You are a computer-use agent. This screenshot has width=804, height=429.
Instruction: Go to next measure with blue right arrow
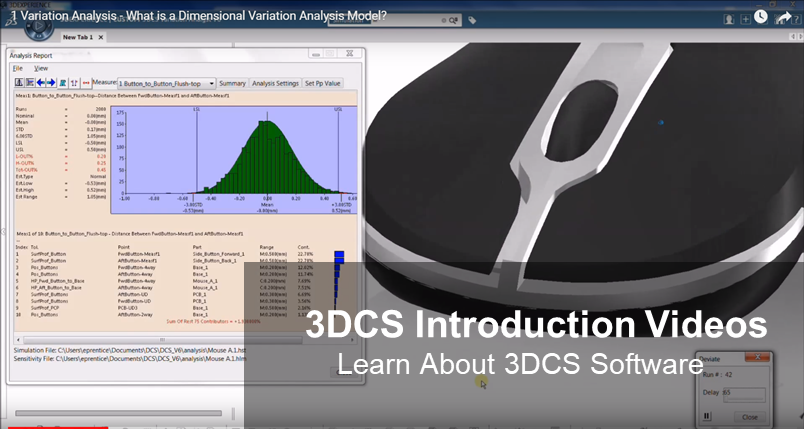pos(51,83)
